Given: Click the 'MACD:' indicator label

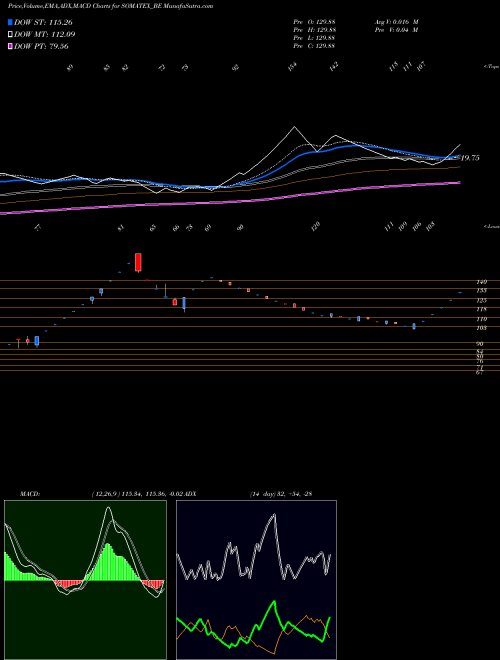Looking at the screenshot, I should coord(30,494).
